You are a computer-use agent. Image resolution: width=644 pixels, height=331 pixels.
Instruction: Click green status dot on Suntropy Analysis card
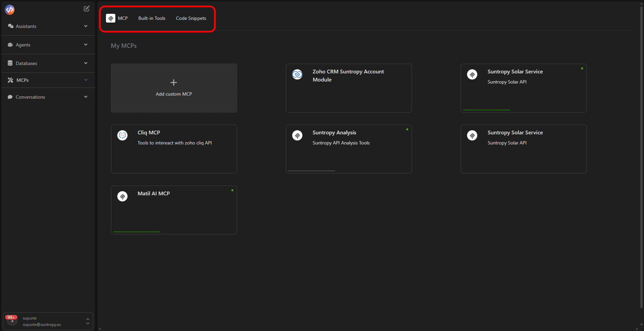pos(407,129)
